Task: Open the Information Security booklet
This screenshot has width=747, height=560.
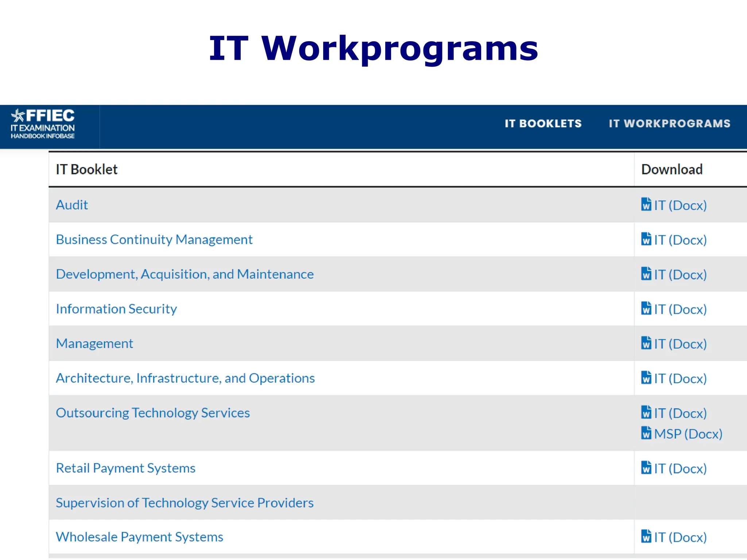Action: point(116,309)
